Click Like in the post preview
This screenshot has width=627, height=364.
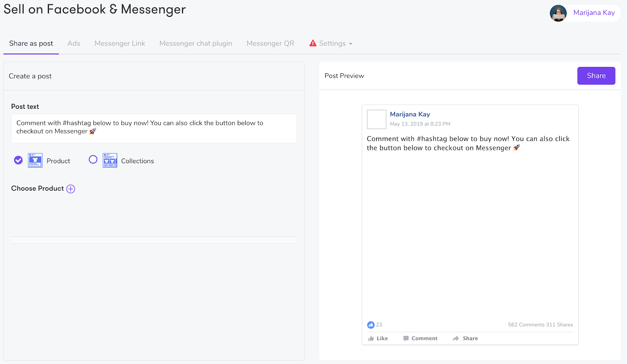tap(378, 339)
